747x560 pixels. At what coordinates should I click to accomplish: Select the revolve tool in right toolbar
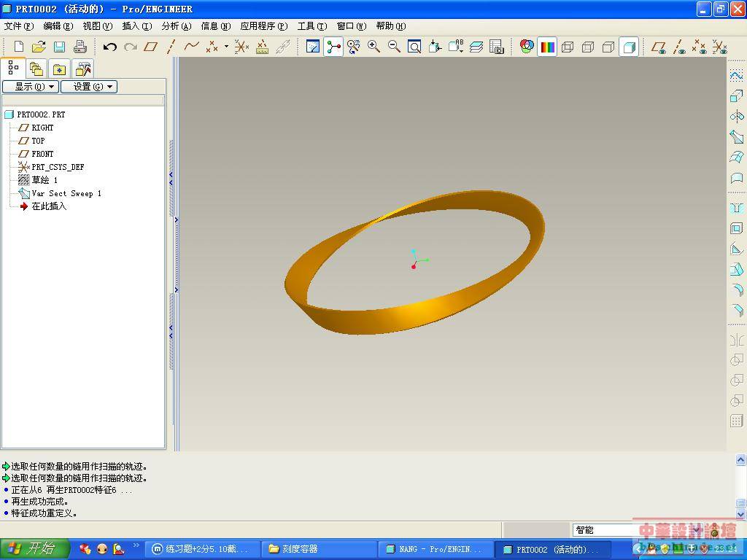pos(737,116)
